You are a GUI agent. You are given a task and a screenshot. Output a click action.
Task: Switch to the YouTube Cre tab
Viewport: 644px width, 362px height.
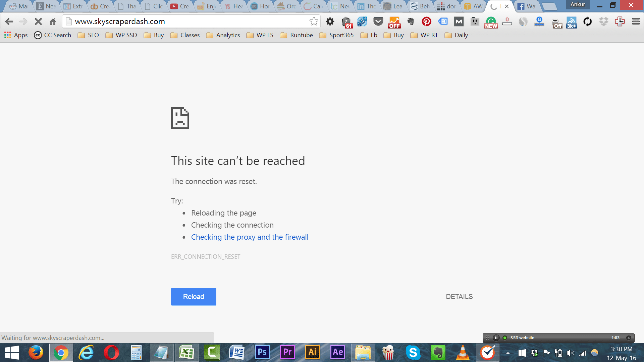(x=180, y=6)
